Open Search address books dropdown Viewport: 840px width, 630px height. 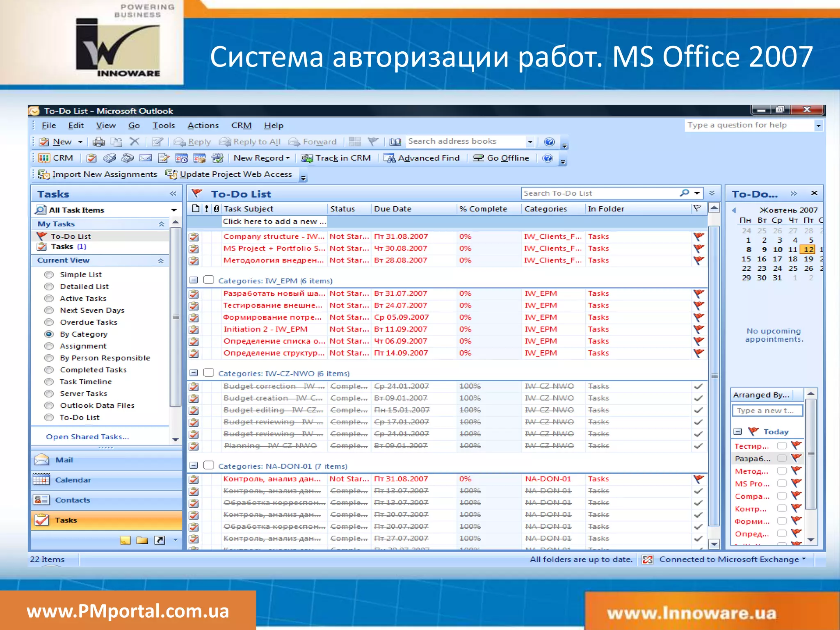(530, 142)
